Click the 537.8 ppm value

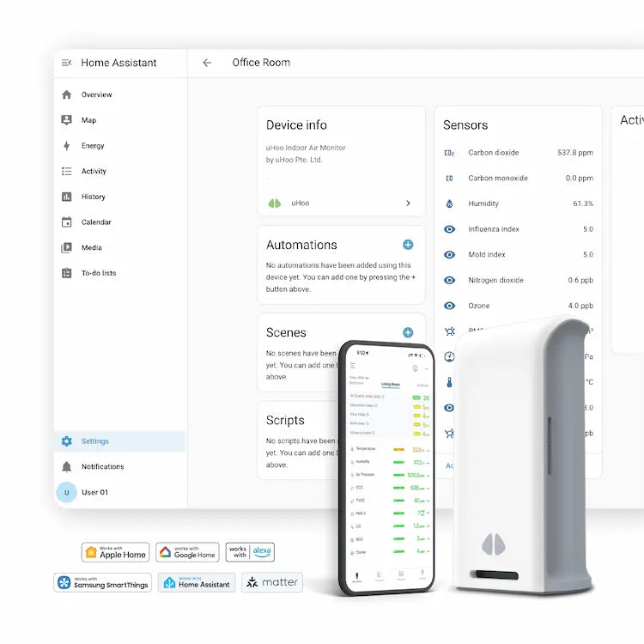pyautogui.click(x=575, y=153)
